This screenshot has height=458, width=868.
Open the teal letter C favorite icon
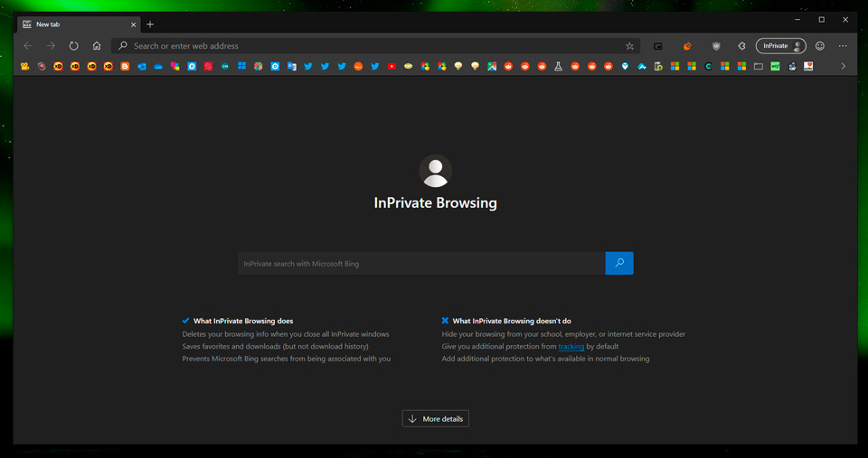click(x=708, y=66)
